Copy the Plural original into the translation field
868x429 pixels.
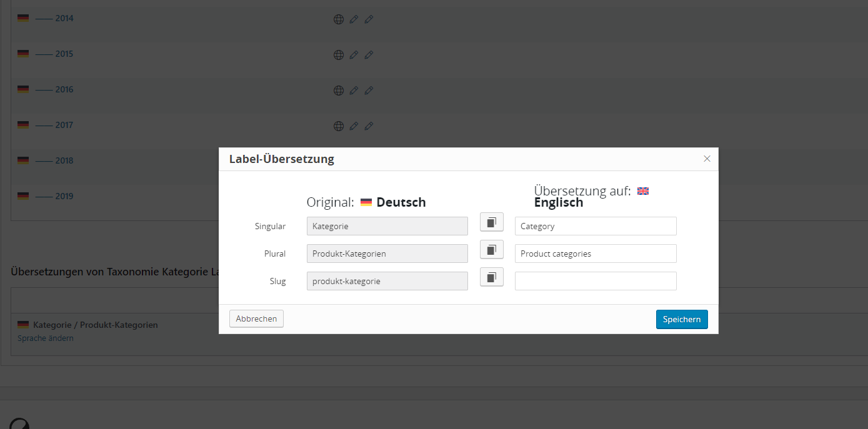[x=492, y=250]
